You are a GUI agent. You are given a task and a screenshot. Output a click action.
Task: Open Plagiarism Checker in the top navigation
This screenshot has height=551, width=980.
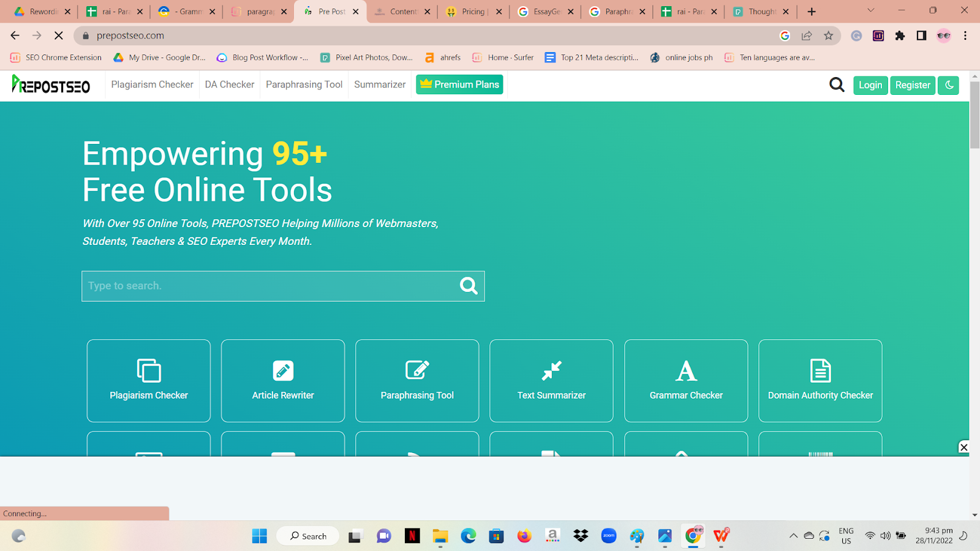(152, 84)
